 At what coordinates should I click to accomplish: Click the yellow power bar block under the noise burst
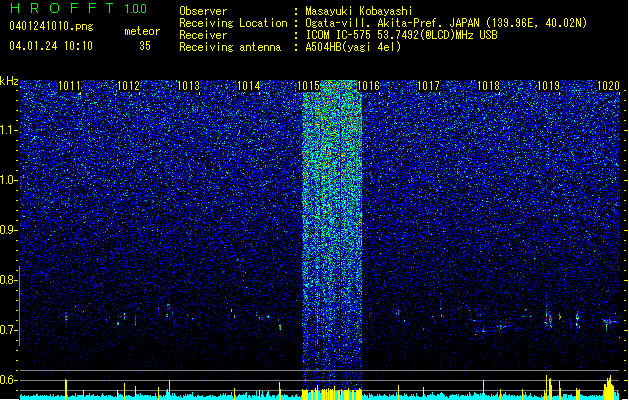pos(332,394)
